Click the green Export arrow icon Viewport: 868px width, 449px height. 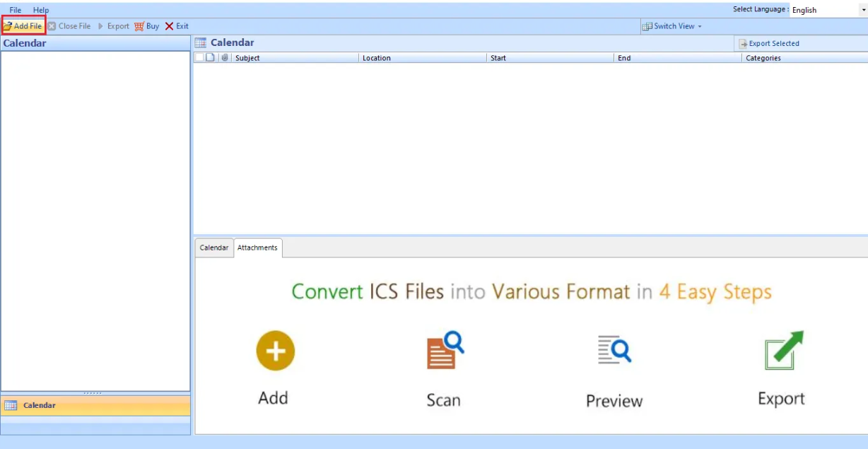[783, 351]
